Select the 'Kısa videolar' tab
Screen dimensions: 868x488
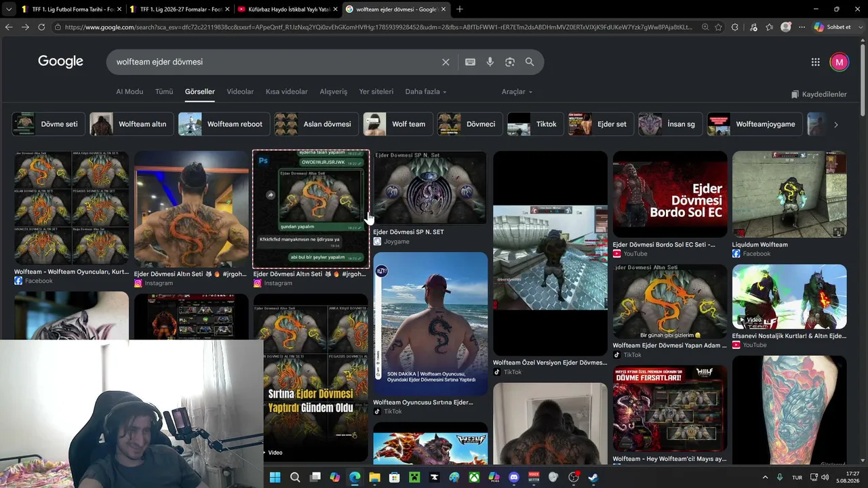(286, 91)
